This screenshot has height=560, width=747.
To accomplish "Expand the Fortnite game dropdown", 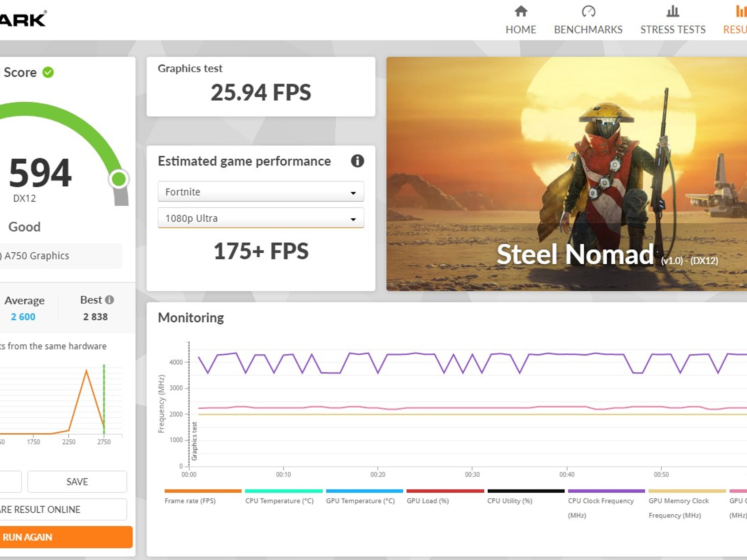I will click(261, 191).
